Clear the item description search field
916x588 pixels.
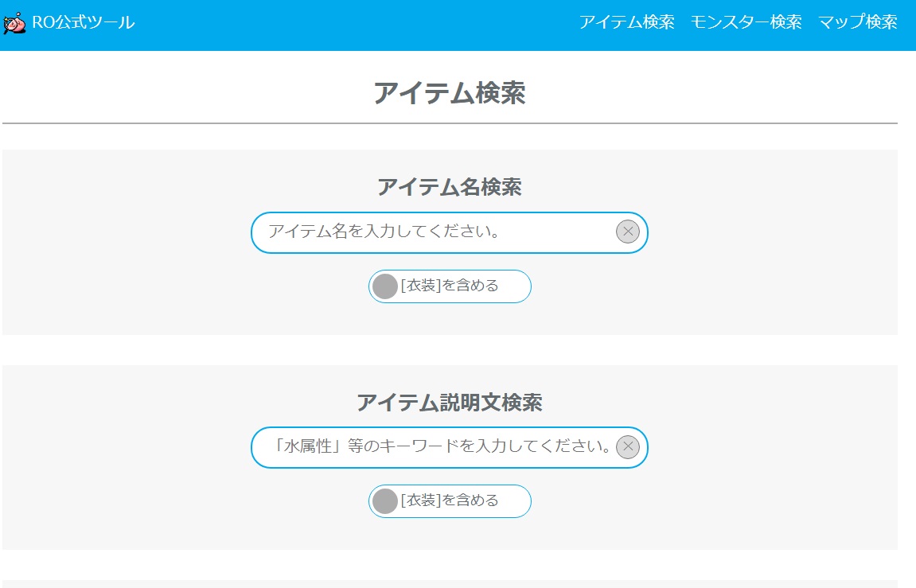[x=627, y=447]
